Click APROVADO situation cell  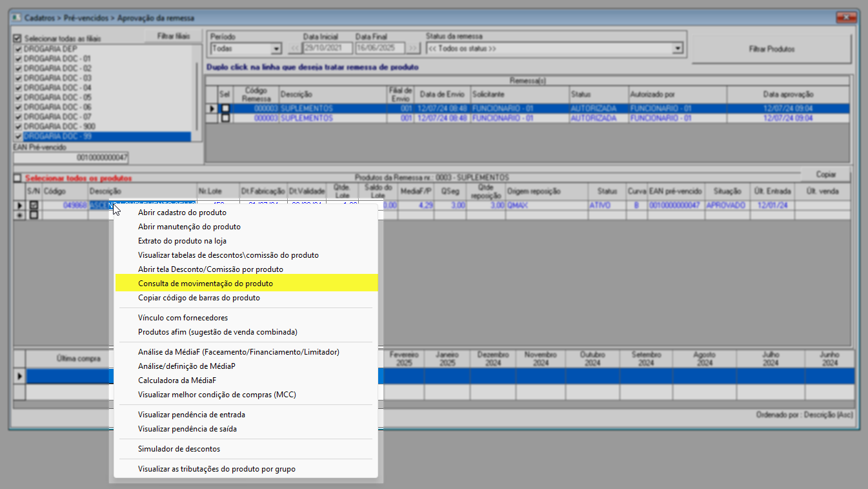(x=726, y=205)
